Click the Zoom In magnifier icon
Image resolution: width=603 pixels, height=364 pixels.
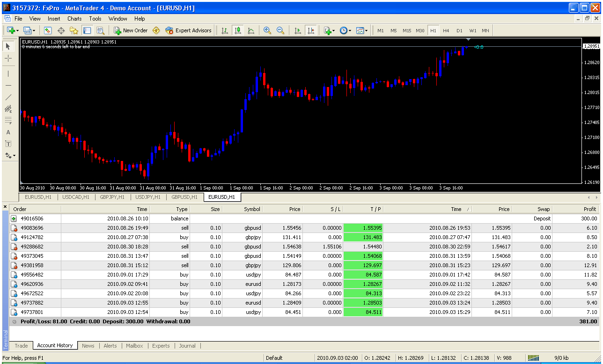pos(267,30)
